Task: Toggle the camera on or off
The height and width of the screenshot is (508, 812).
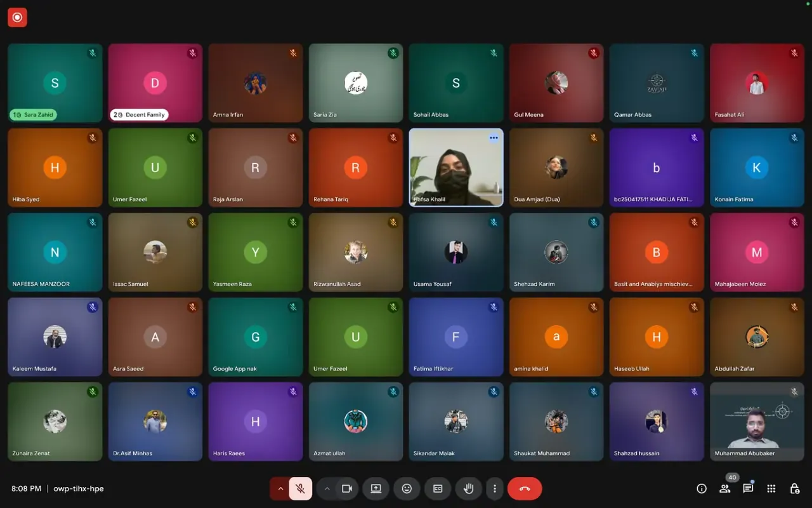Action: click(x=347, y=488)
